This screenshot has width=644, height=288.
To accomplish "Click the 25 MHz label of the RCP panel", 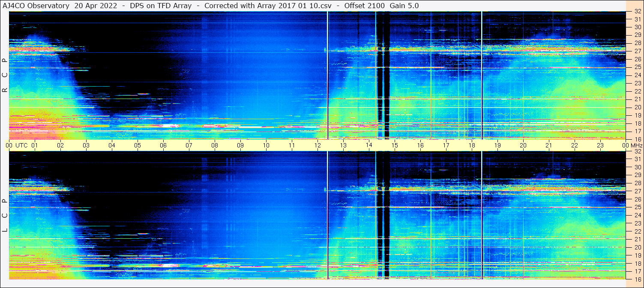I will pyautogui.click(x=638, y=67).
